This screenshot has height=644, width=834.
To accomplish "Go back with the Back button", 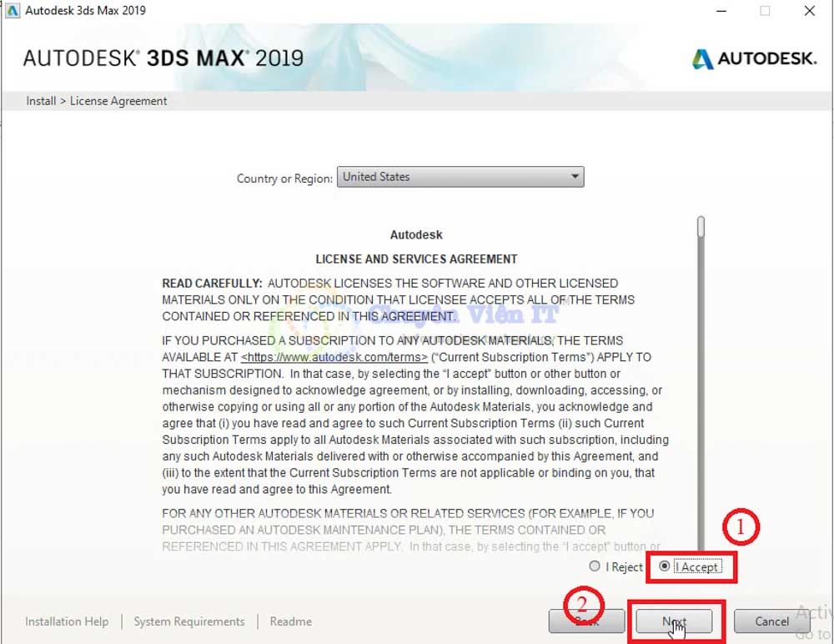I will point(586,621).
